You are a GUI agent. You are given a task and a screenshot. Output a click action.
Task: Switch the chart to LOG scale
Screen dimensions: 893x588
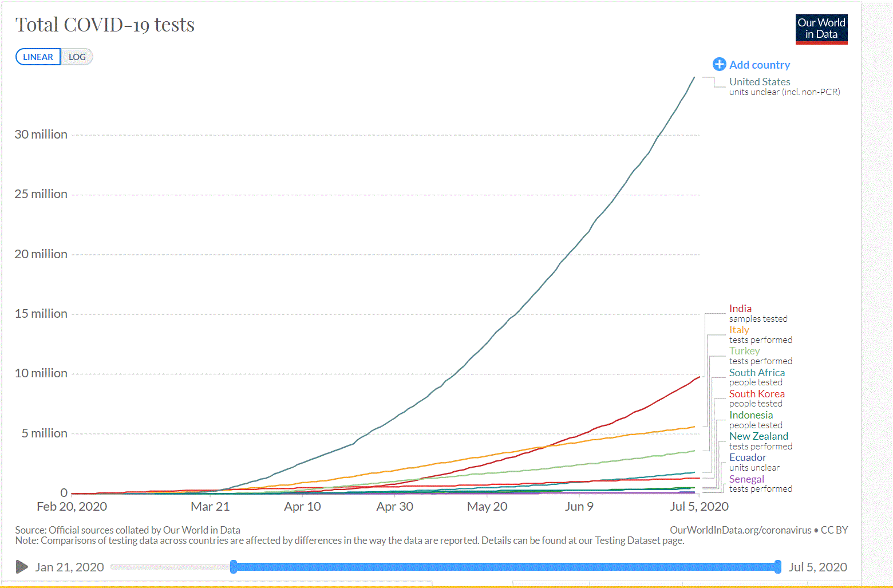click(77, 57)
